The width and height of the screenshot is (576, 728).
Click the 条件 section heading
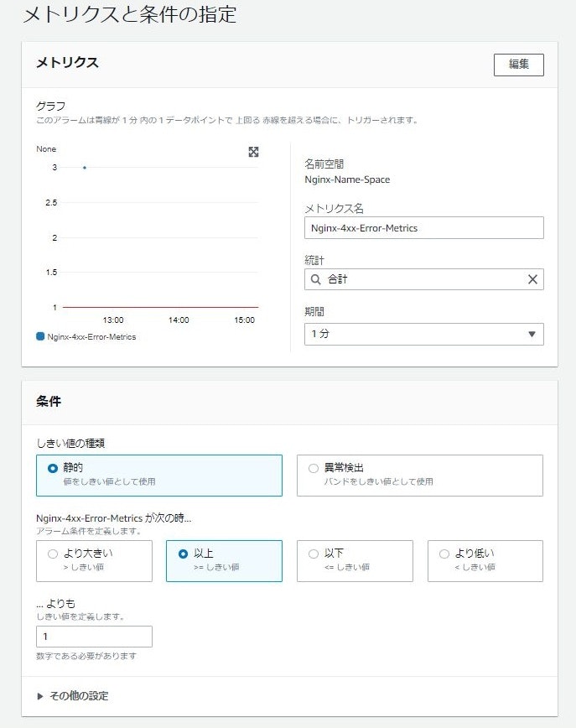(x=49, y=402)
